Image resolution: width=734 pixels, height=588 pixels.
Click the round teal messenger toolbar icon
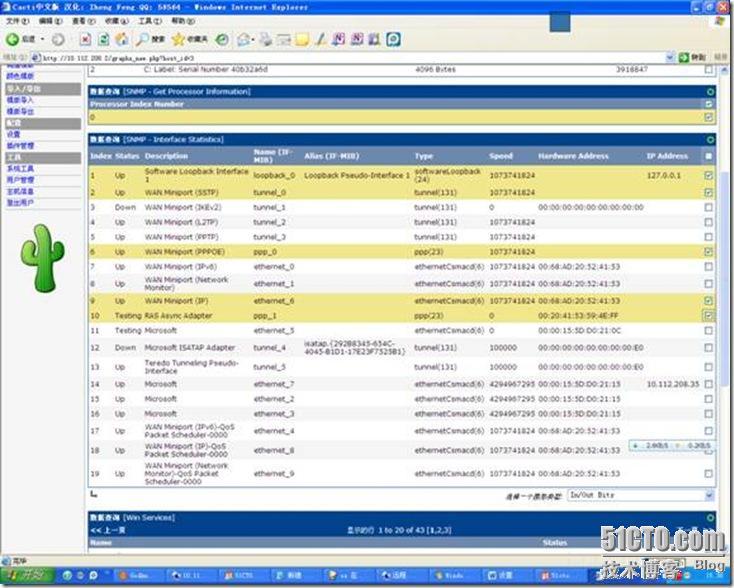pyautogui.click(x=393, y=39)
